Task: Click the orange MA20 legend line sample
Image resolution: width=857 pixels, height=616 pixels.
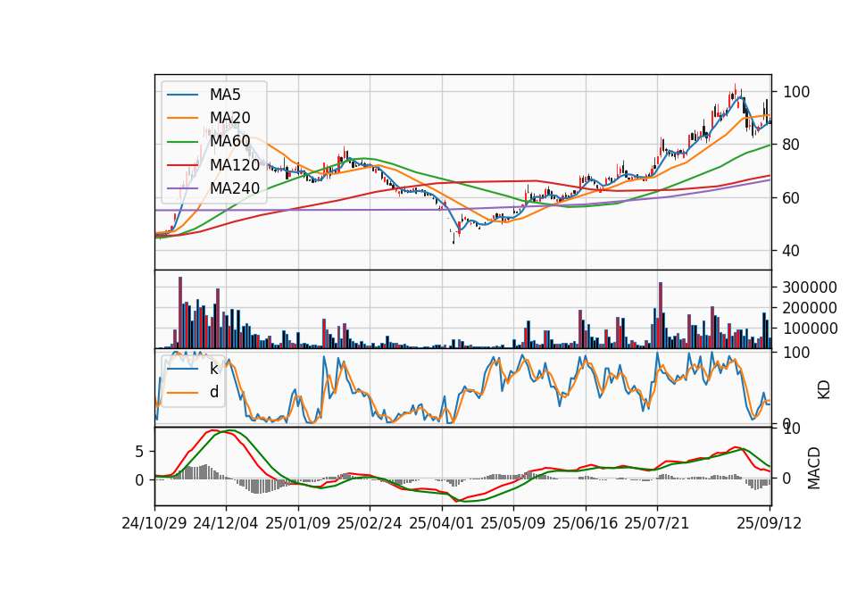Action: (182, 118)
